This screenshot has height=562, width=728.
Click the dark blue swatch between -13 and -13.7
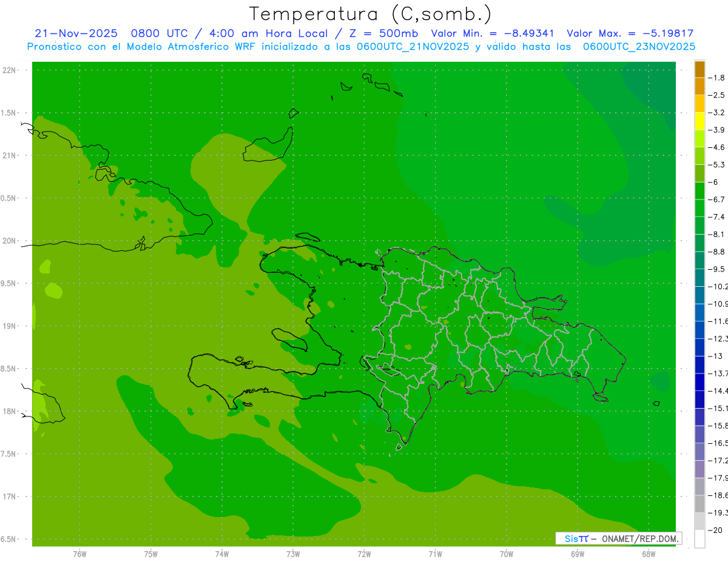click(x=699, y=364)
